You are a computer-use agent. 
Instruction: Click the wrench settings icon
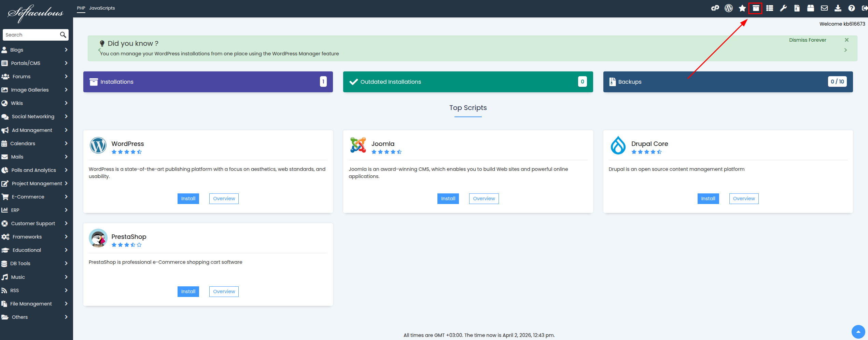coord(783,8)
